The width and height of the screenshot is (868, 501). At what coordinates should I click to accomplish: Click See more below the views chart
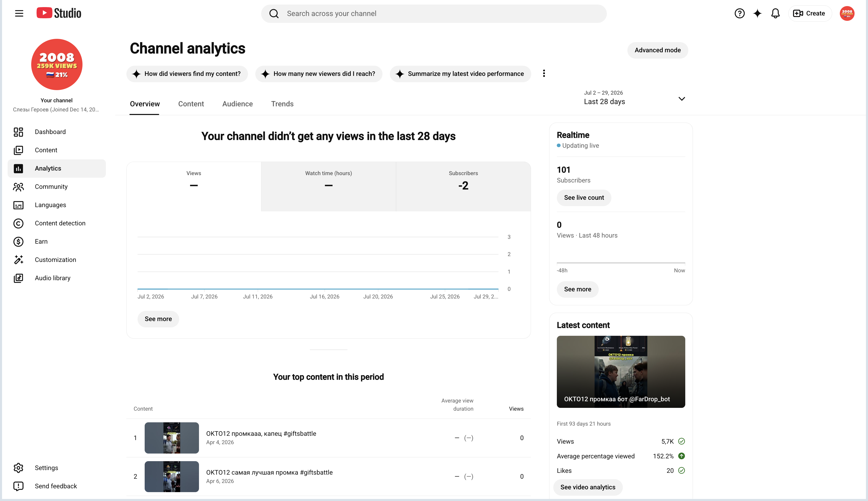click(x=158, y=319)
